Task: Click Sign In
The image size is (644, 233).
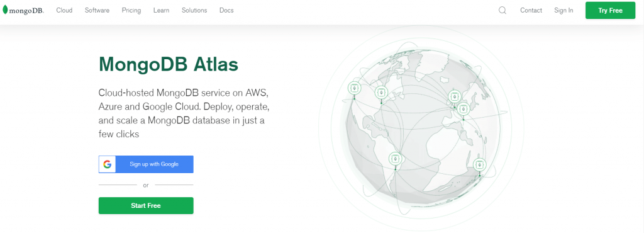Action: point(563,10)
